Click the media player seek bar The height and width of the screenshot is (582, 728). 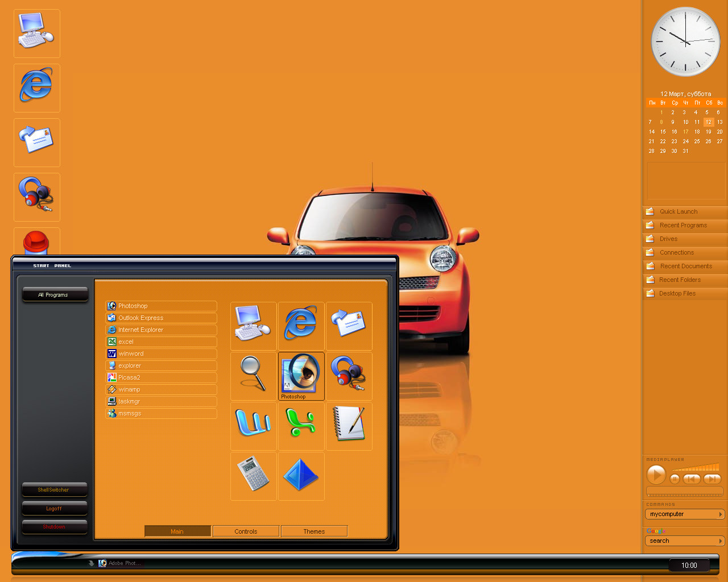pyautogui.click(x=685, y=492)
